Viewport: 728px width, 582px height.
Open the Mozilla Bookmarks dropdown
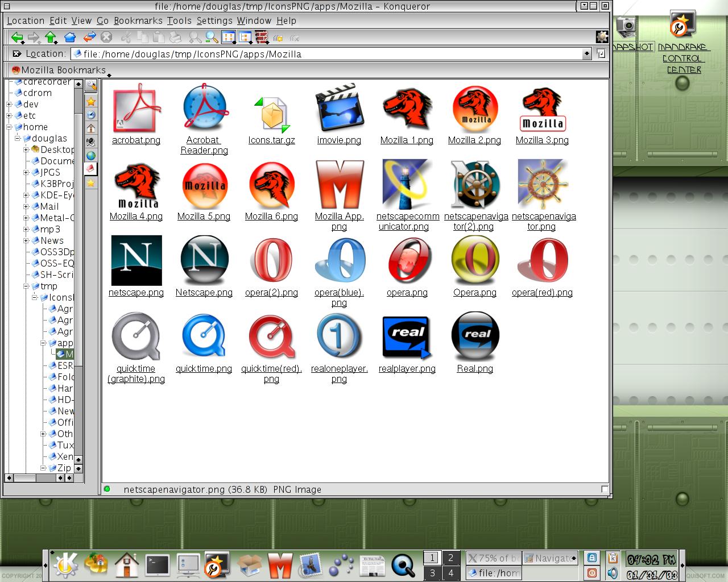point(60,70)
